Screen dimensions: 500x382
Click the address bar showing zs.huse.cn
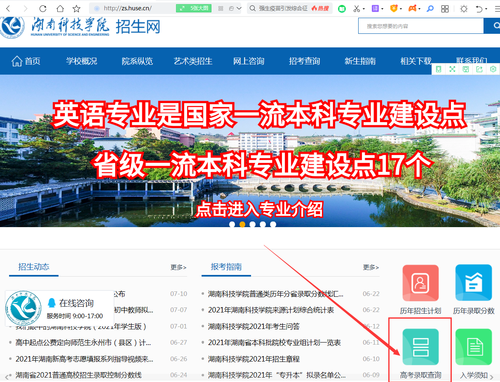pos(133,8)
